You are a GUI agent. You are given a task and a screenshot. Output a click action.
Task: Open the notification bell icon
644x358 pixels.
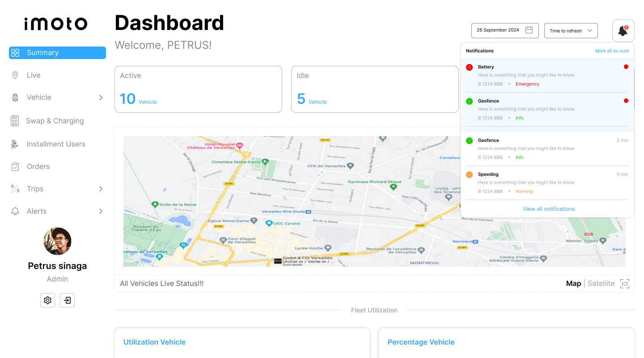623,31
